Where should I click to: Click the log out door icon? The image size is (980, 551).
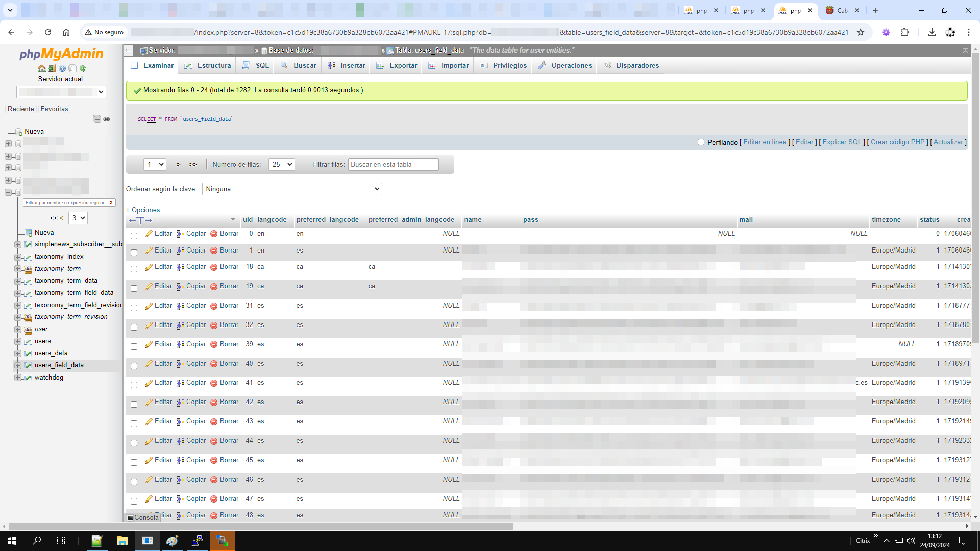click(52, 68)
